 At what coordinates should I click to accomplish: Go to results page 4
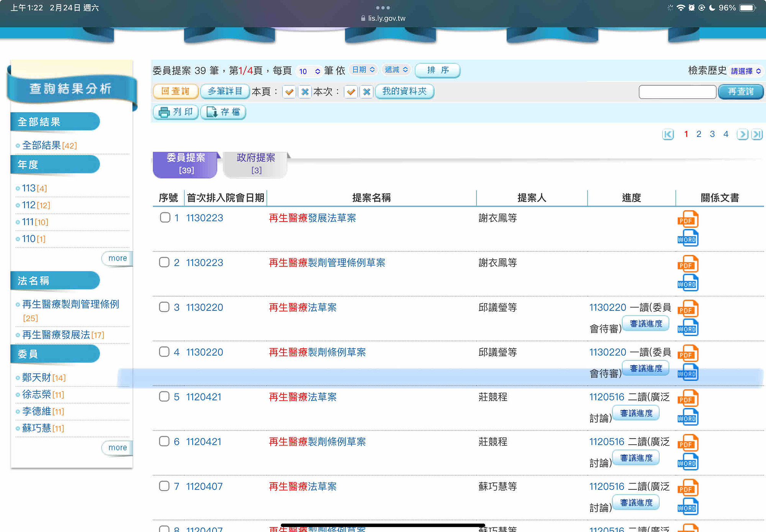tap(726, 134)
